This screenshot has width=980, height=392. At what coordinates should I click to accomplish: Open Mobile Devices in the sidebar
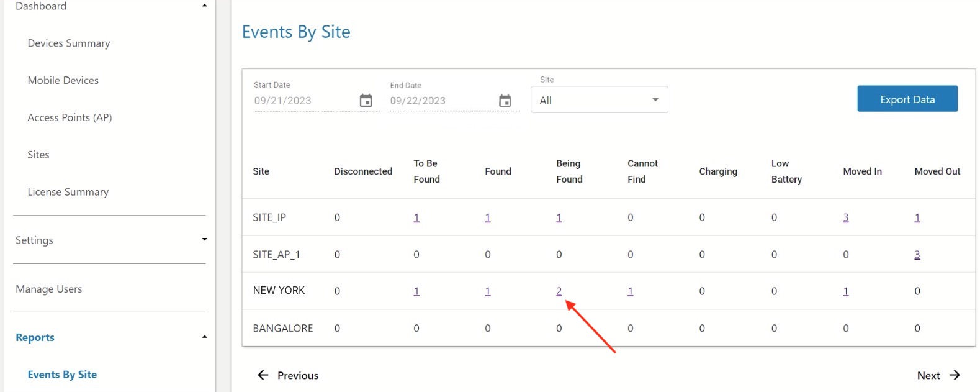click(x=63, y=80)
